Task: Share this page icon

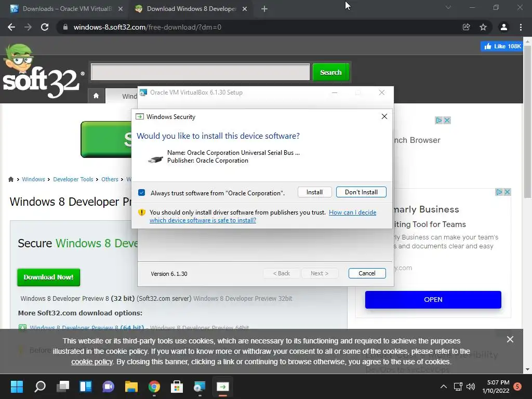Action: [466, 27]
